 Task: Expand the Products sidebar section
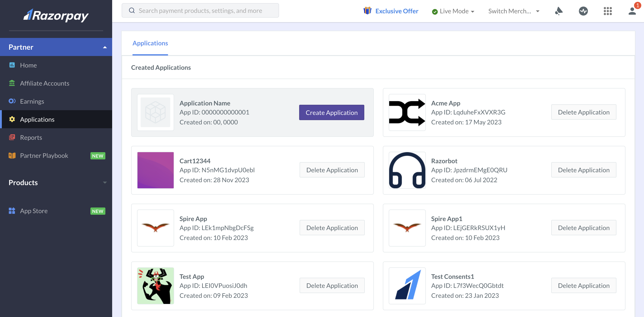tap(56, 182)
